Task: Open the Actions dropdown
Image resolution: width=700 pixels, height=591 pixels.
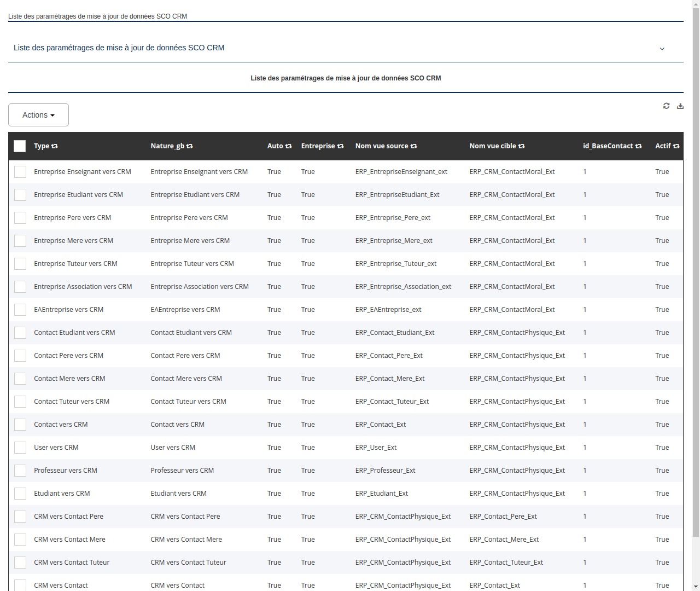Action: pos(38,114)
